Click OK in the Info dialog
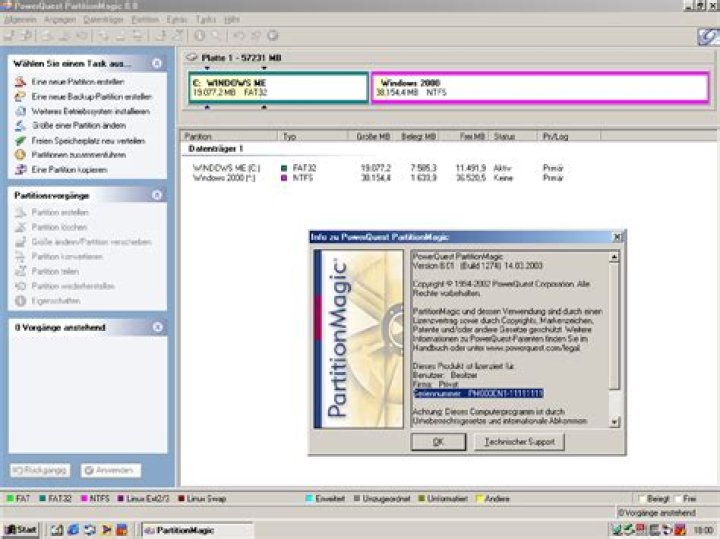The image size is (720, 539). [x=438, y=442]
